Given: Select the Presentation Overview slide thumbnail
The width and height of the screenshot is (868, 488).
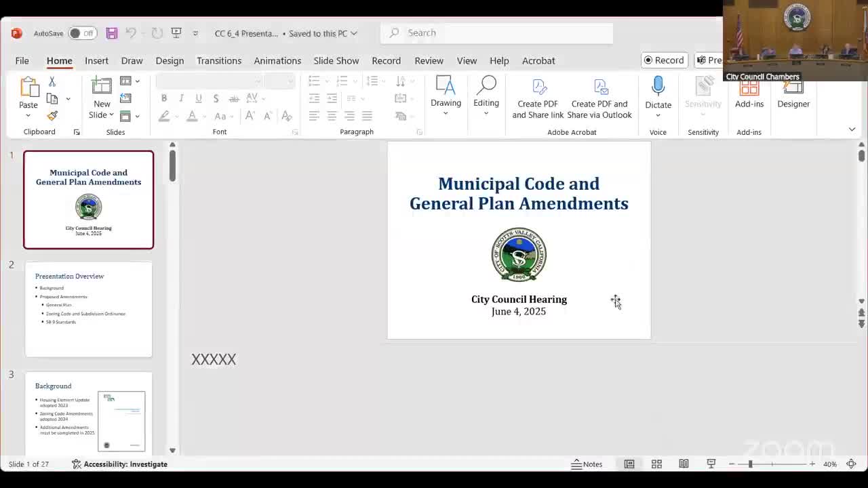Looking at the screenshot, I should (88, 309).
